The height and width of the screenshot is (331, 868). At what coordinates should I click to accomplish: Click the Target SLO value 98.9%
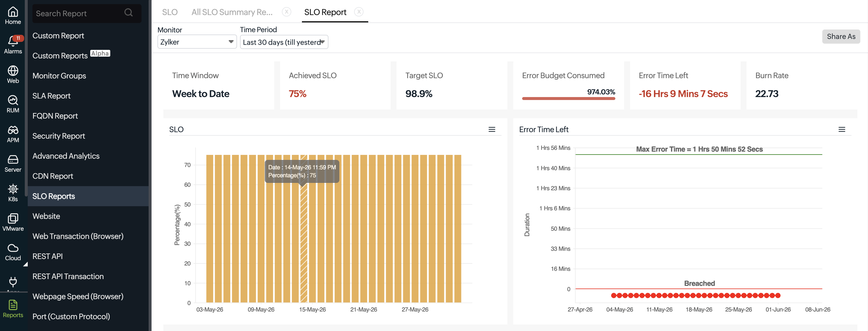point(418,94)
